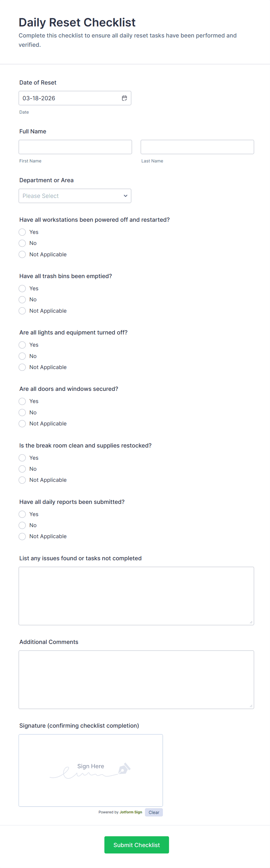270x868 pixels.
Task: Click the signature pen icon
Action: tap(124, 769)
